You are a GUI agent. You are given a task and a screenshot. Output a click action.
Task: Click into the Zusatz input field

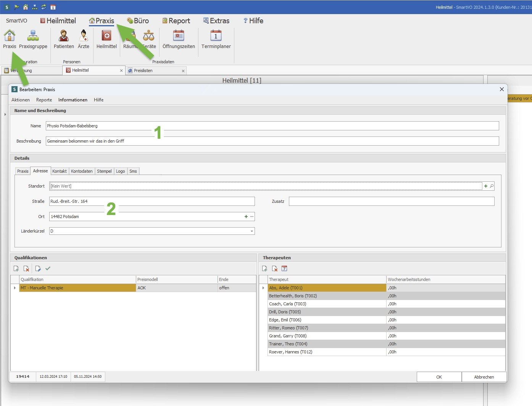pyautogui.click(x=391, y=201)
